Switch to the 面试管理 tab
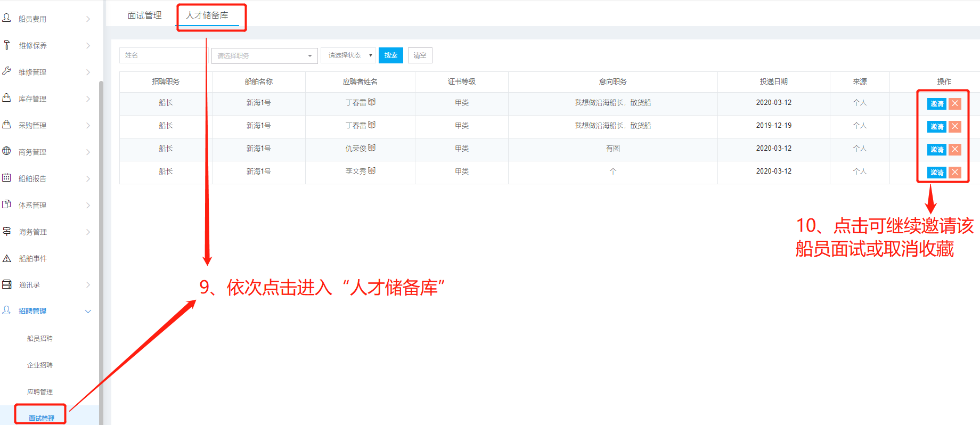 (144, 15)
